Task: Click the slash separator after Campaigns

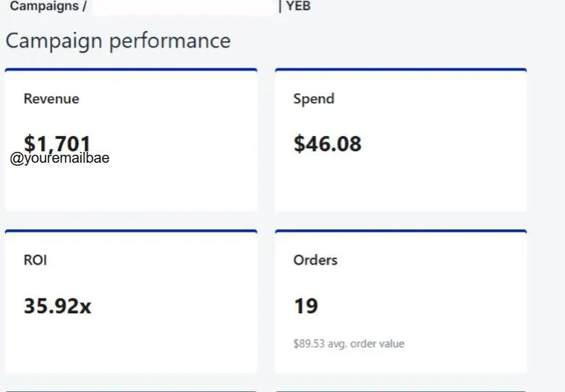Action: tap(85, 6)
